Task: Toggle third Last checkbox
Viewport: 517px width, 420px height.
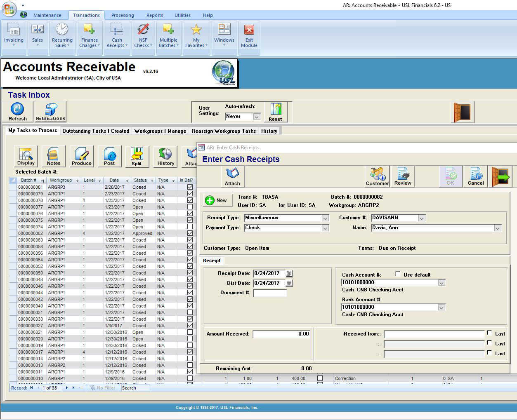Action: pyautogui.click(x=489, y=353)
